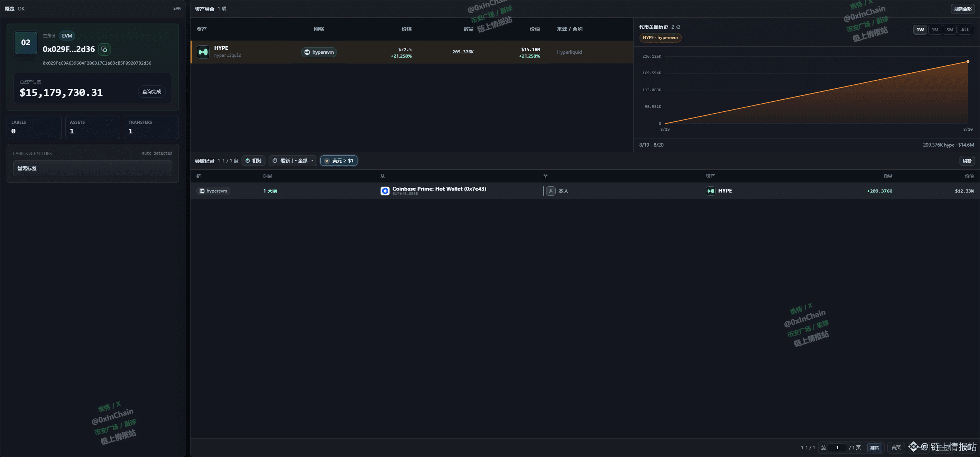This screenshot has width=980, height=457.
Task: Click the 时间 column header in transfers
Action: 268,176
